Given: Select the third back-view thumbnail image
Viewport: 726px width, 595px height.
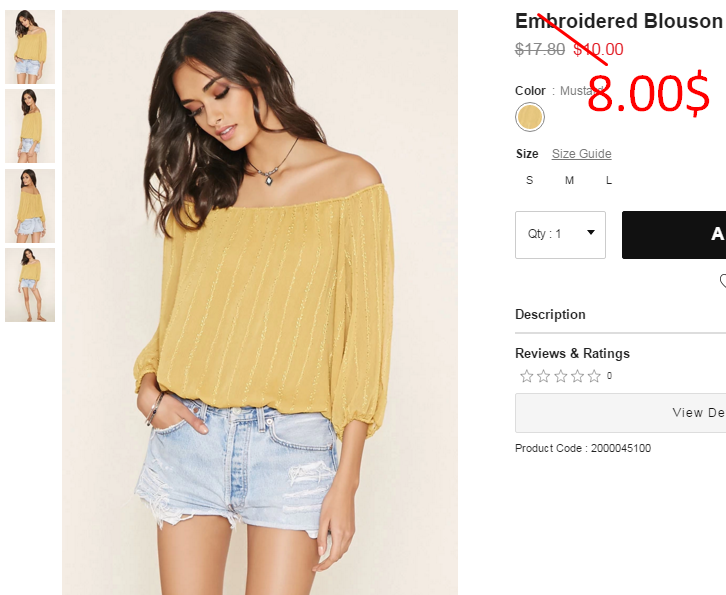Looking at the screenshot, I should pos(30,206).
